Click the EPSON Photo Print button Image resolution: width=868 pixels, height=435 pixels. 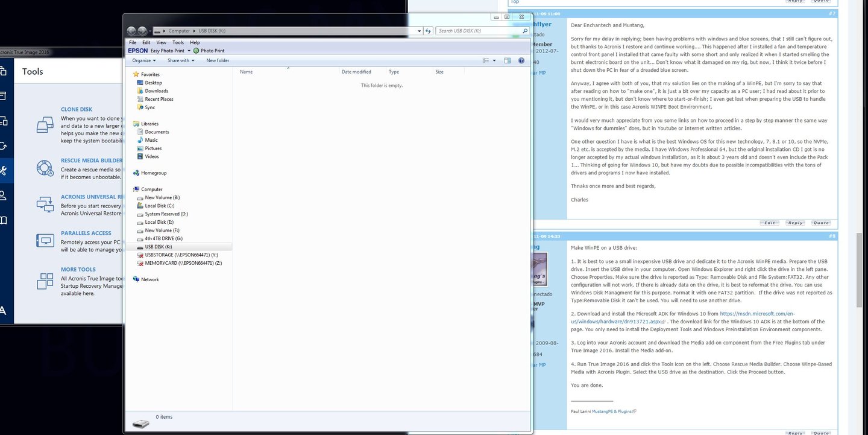coord(209,51)
